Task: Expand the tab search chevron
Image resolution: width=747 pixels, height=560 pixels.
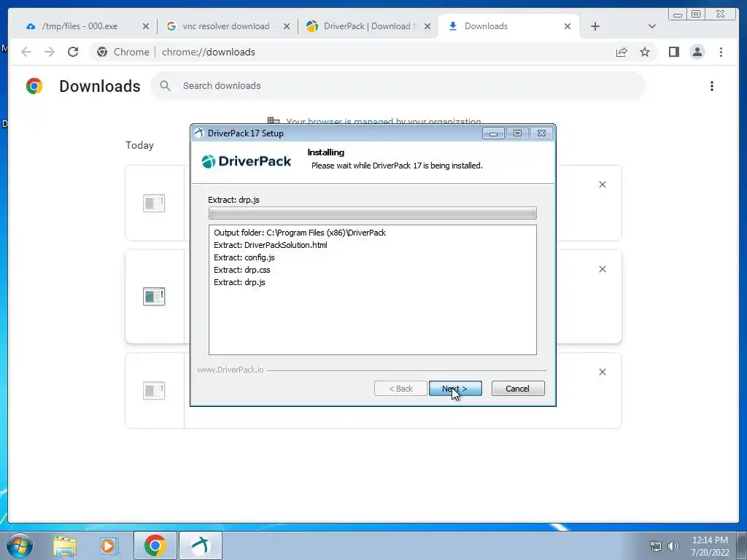Action: [652, 26]
